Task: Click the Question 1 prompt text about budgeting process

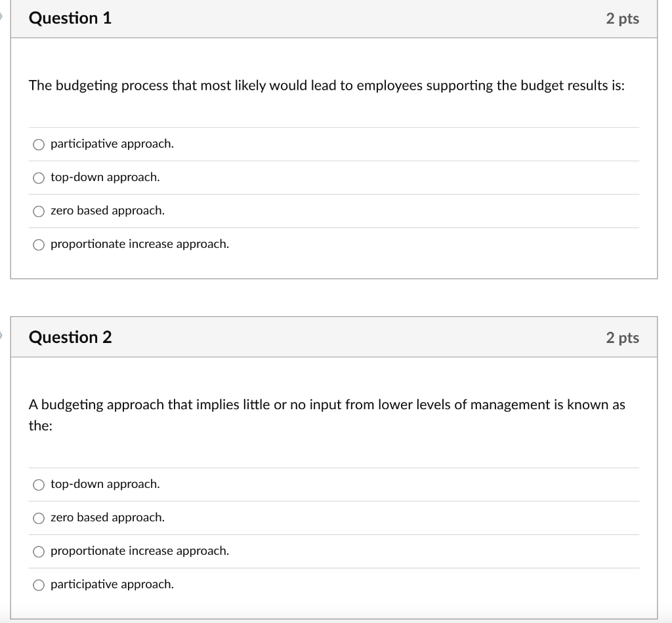Action: (x=327, y=85)
